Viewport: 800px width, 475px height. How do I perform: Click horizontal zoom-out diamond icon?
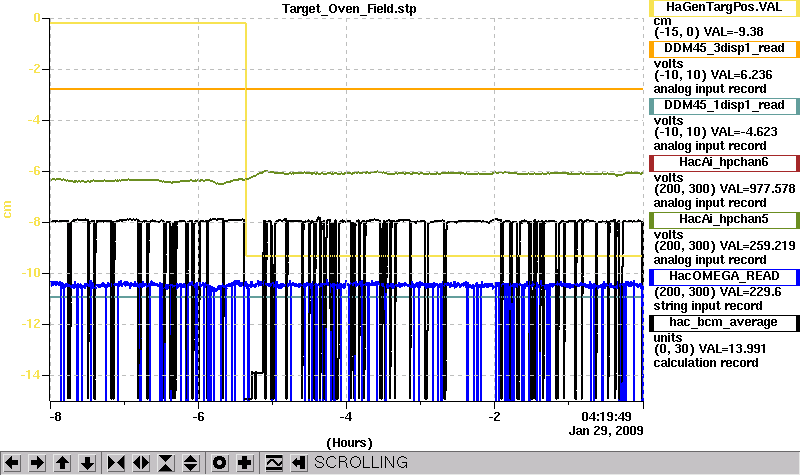click(141, 463)
